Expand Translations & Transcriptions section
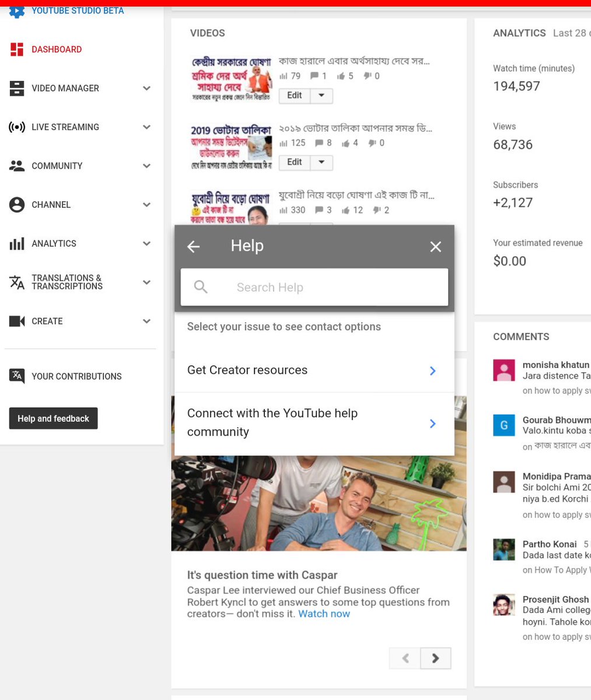 [x=147, y=282]
